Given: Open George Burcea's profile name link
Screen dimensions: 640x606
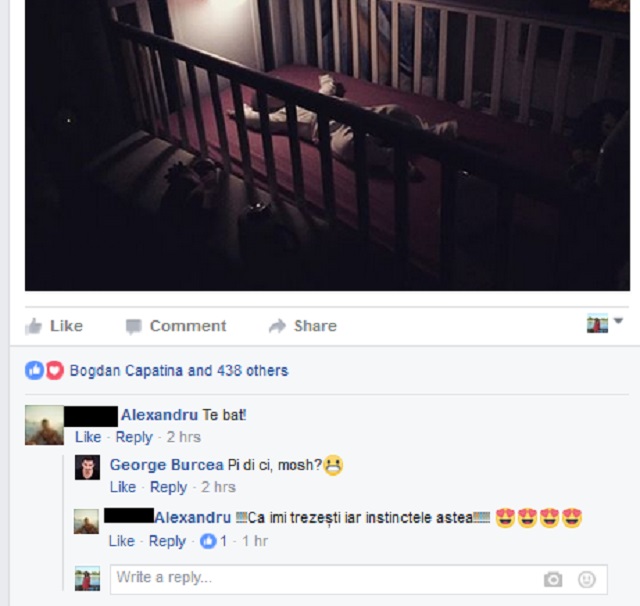Looking at the screenshot, I should (x=167, y=465).
